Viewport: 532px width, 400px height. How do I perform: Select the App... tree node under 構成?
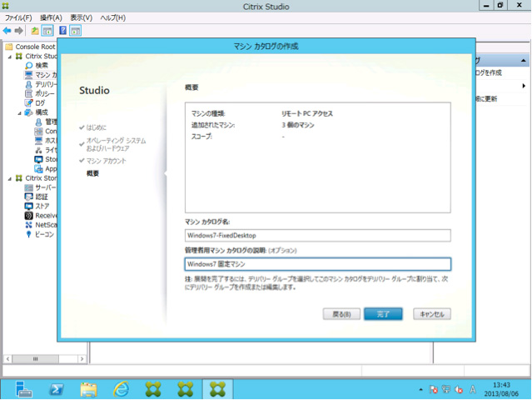pyautogui.click(x=46, y=169)
